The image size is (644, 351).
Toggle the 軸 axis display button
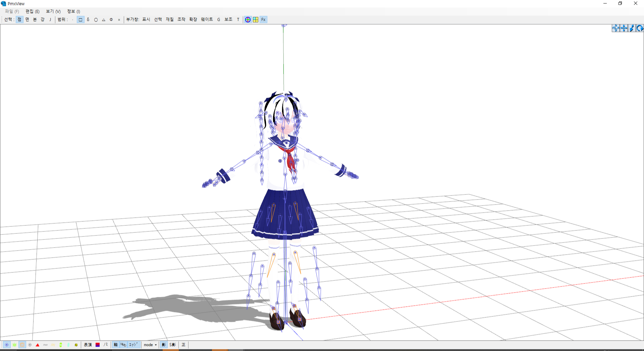pyautogui.click(x=116, y=345)
